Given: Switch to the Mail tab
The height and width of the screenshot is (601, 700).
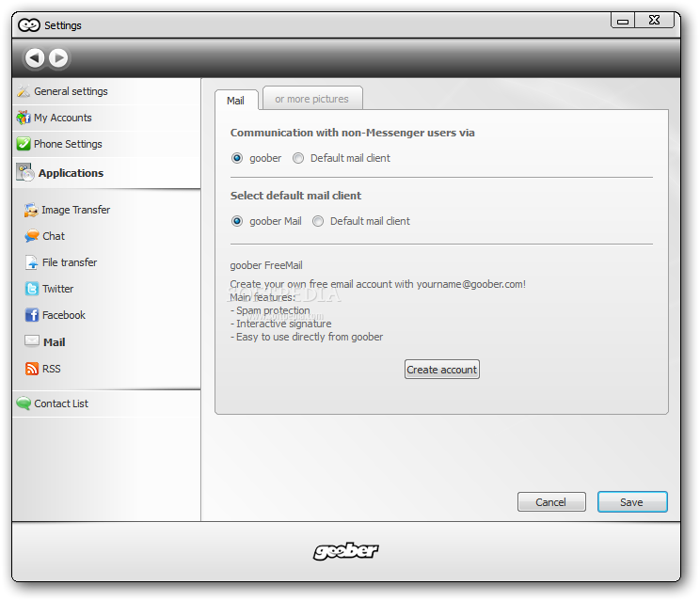Looking at the screenshot, I should [x=236, y=101].
